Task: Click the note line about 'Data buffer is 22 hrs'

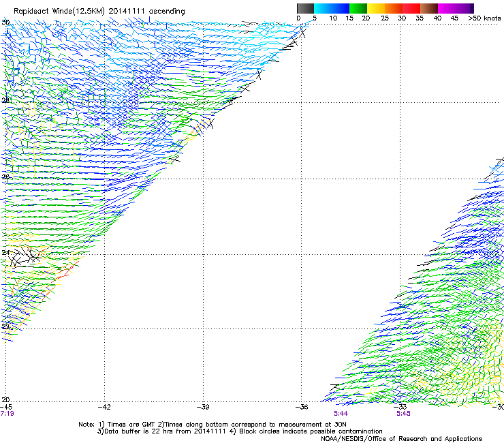Action: point(240,431)
